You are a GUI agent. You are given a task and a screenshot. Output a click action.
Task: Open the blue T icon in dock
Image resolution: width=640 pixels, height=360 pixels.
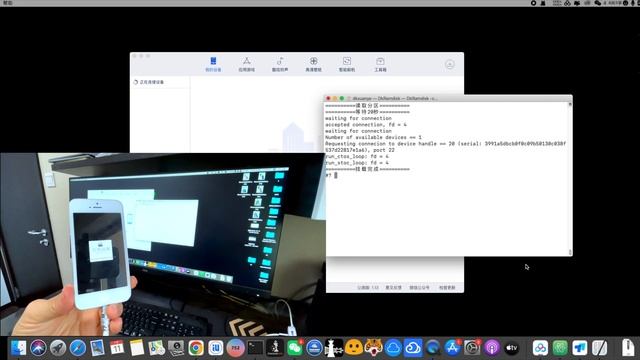(580, 348)
